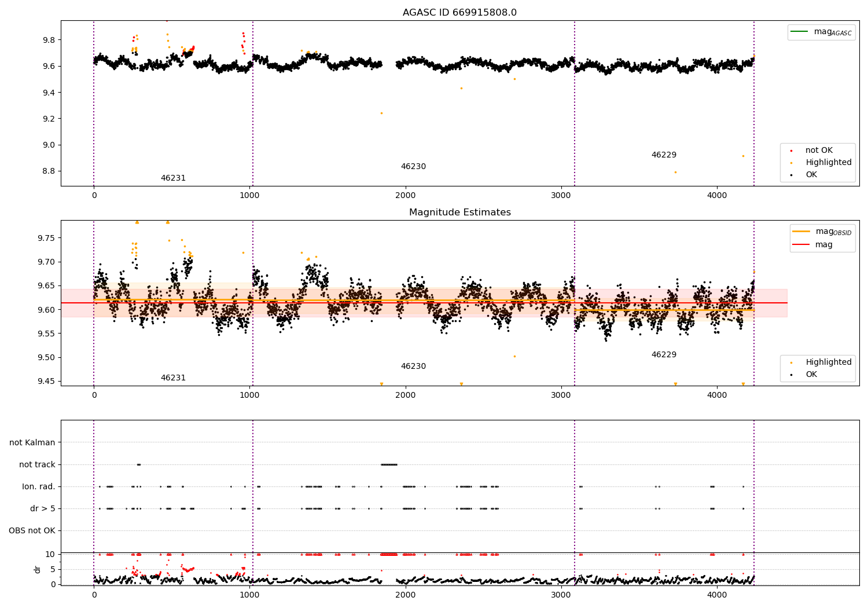Click the 46230 label in middle plot
Screen dimensions: 868x608
[x=413, y=367]
